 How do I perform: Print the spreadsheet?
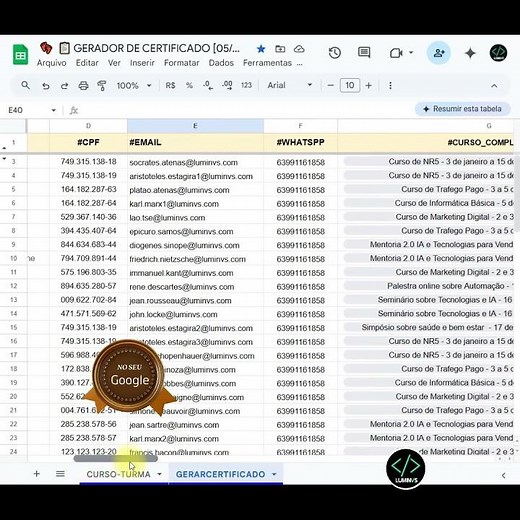click(83, 86)
